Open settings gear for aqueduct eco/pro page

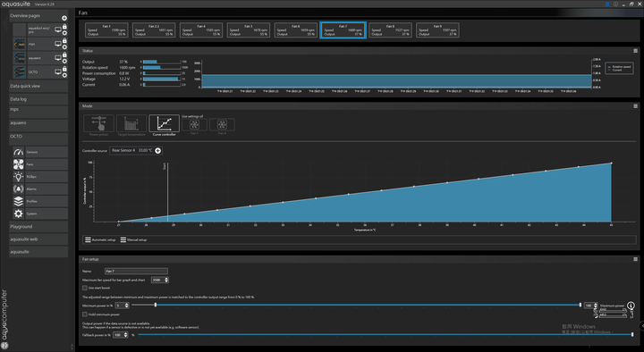pos(64,33)
